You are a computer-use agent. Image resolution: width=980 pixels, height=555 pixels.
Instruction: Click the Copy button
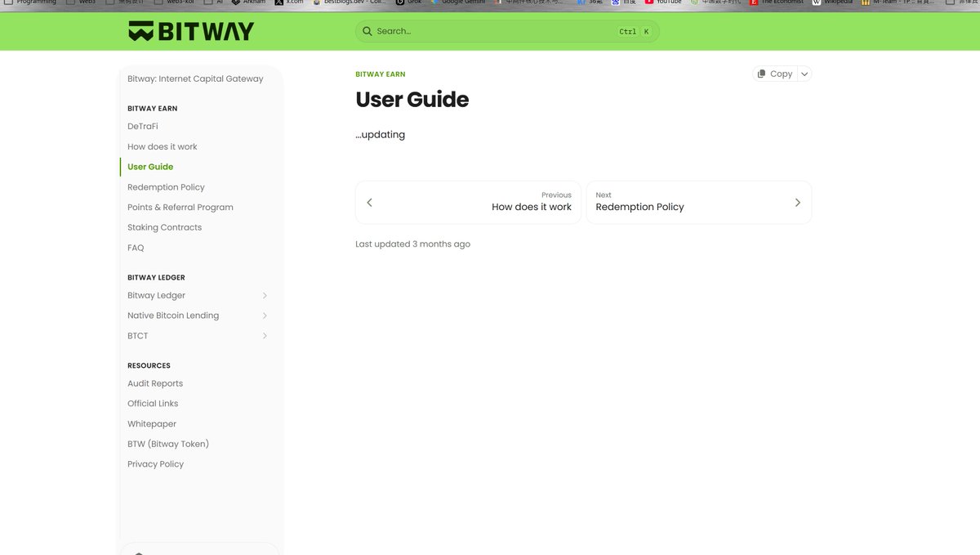coord(774,74)
